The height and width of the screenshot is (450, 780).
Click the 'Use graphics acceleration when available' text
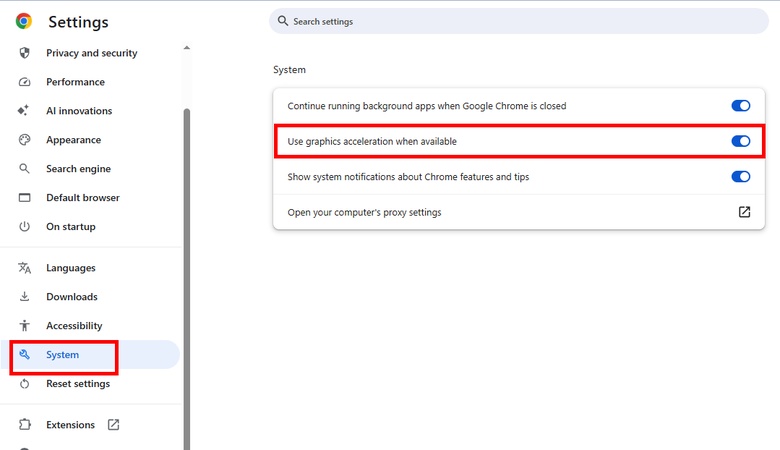pos(372,141)
